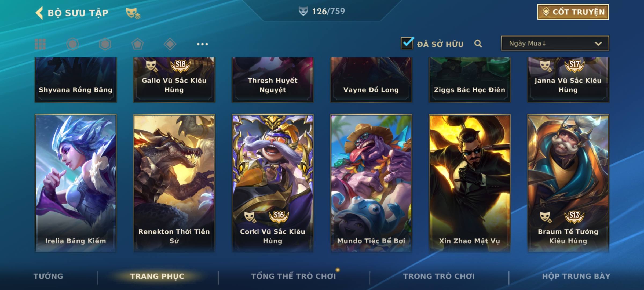Expand the Ngày Mua sort dropdown
Image resolution: width=644 pixels, height=290 pixels.
click(555, 43)
